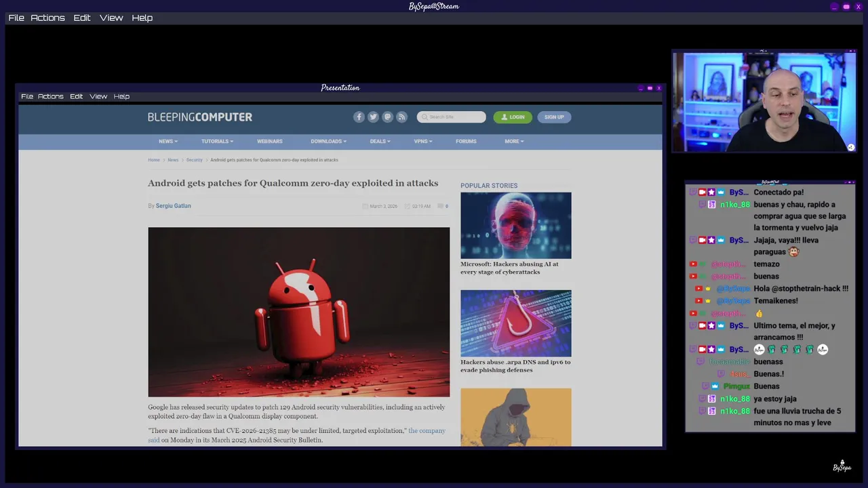The height and width of the screenshot is (488, 868).
Task: Click the '0' comment count link
Action: coord(446,206)
